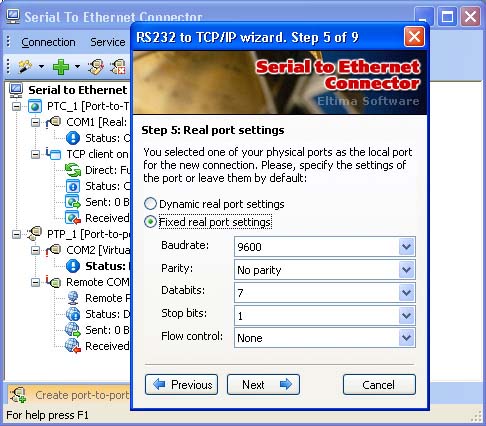Select the PTC_1 [Port-to-T tree row
Image resolution: width=486 pixels, height=426 pixels.
click(88, 106)
